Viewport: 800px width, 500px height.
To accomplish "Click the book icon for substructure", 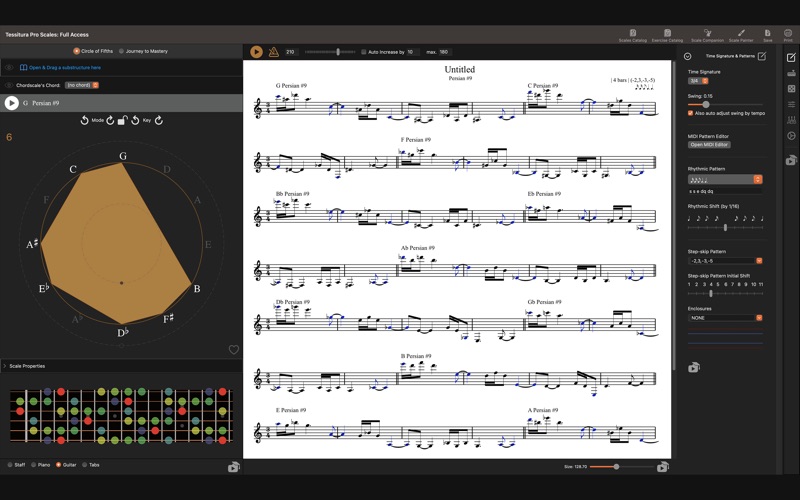I will coord(23,67).
